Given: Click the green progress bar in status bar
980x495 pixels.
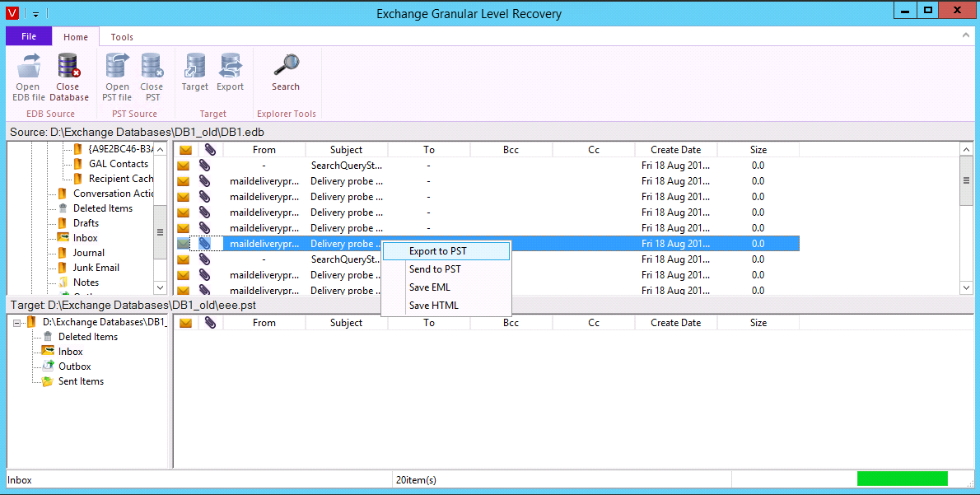Looking at the screenshot, I should [902, 479].
